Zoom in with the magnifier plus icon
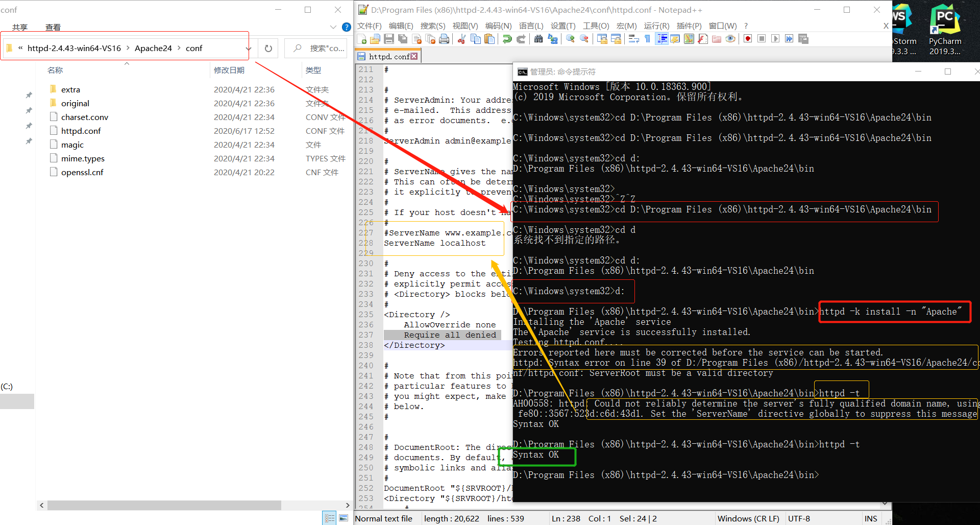Viewport: 980px width, 525px height. click(x=570, y=39)
